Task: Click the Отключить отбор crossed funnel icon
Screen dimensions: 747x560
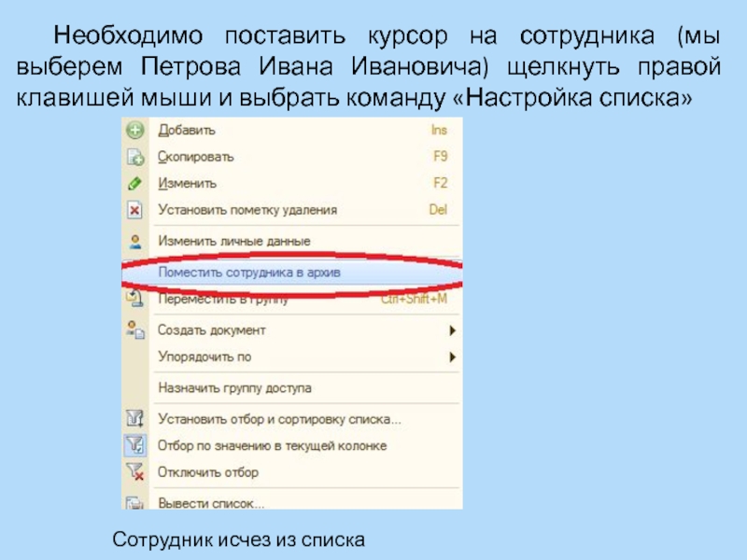Action: [134, 472]
